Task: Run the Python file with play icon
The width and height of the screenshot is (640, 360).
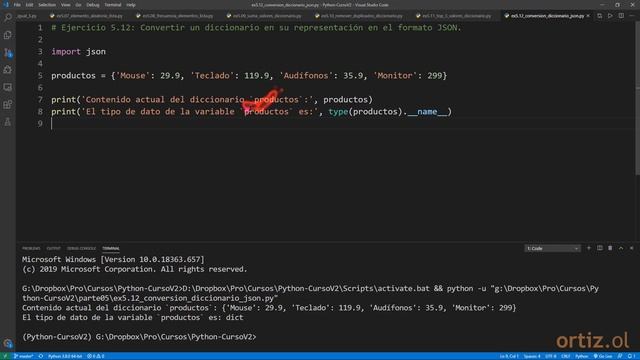Action: point(610,16)
